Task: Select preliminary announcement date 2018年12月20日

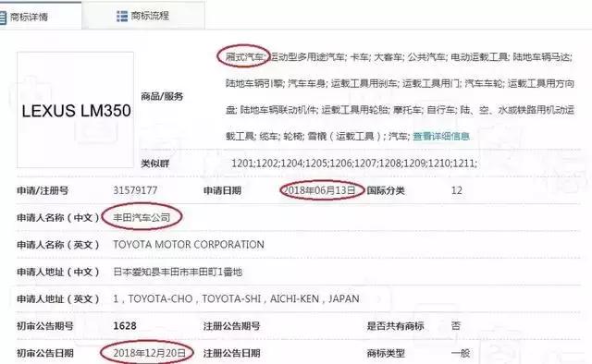Action: 149,353
